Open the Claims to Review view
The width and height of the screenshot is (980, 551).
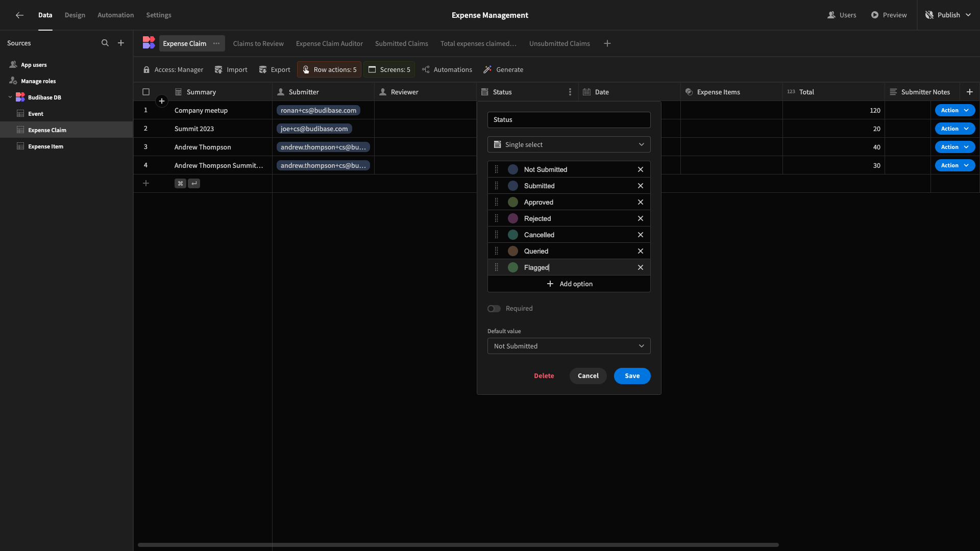tap(258, 43)
